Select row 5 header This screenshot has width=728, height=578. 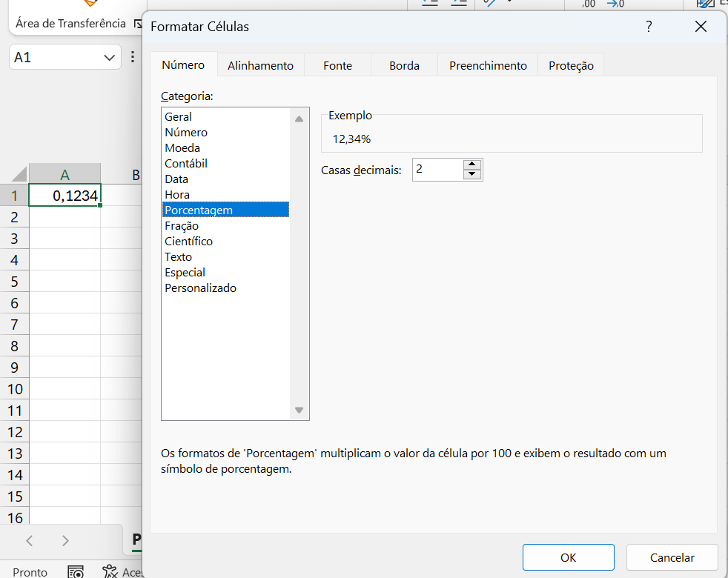pos(14,282)
